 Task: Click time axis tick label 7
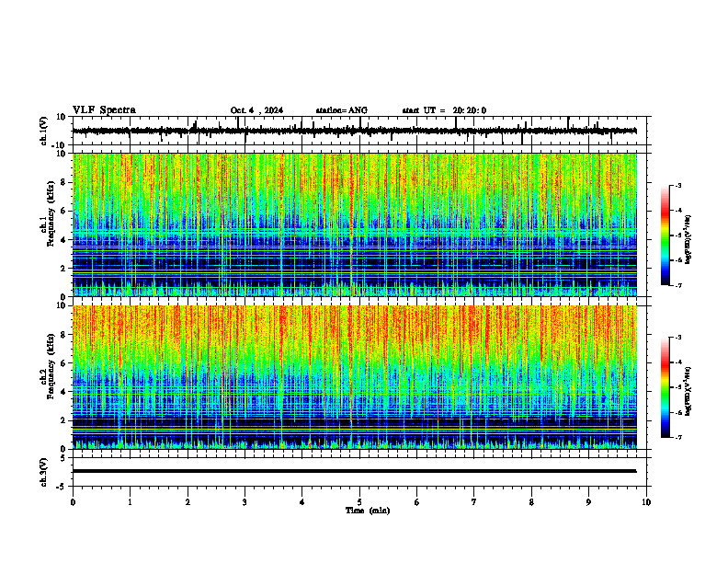[x=474, y=502]
